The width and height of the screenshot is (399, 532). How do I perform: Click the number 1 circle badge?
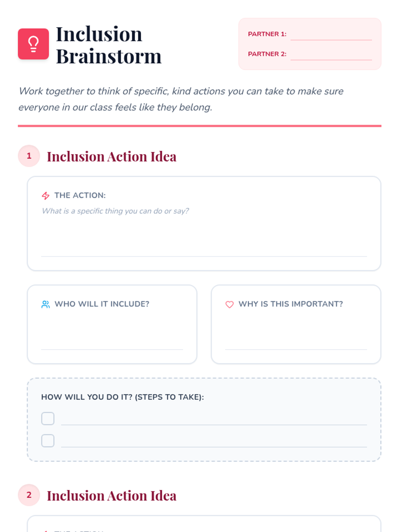(x=29, y=156)
